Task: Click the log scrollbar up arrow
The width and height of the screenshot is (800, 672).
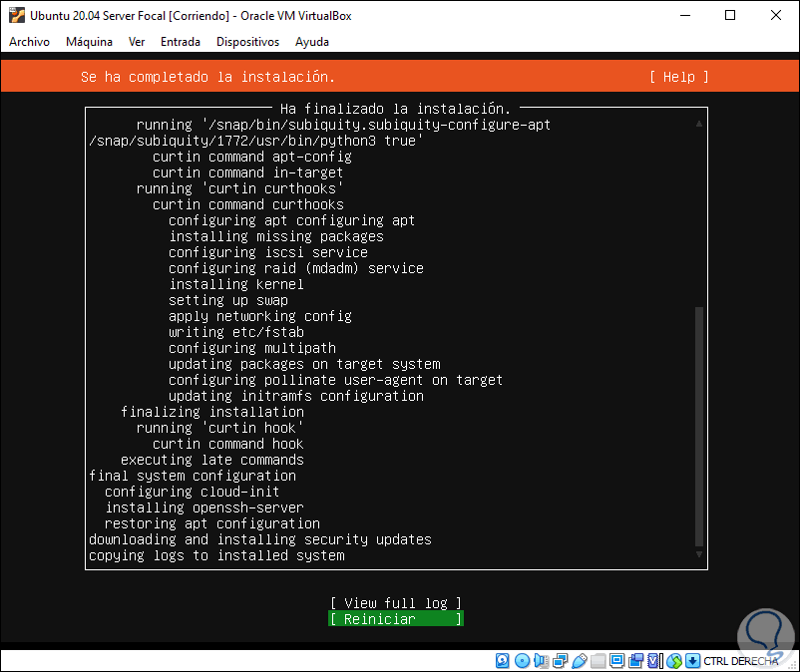Action: 699,124
